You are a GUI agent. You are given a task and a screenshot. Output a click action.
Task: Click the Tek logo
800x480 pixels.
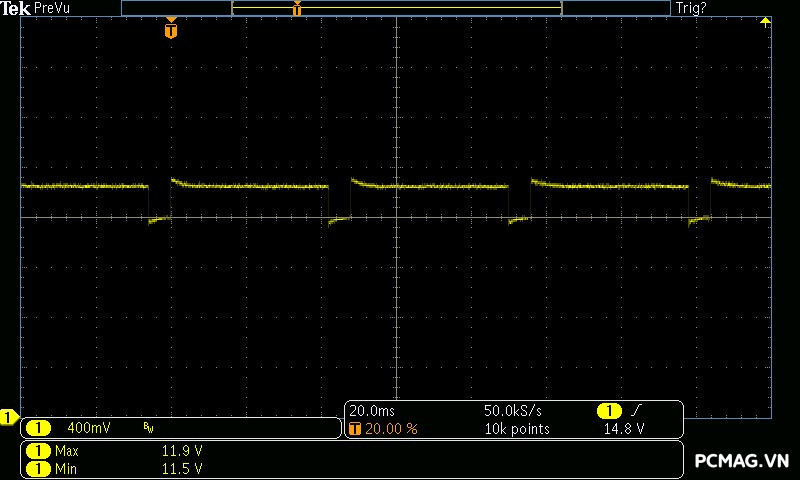pos(16,7)
